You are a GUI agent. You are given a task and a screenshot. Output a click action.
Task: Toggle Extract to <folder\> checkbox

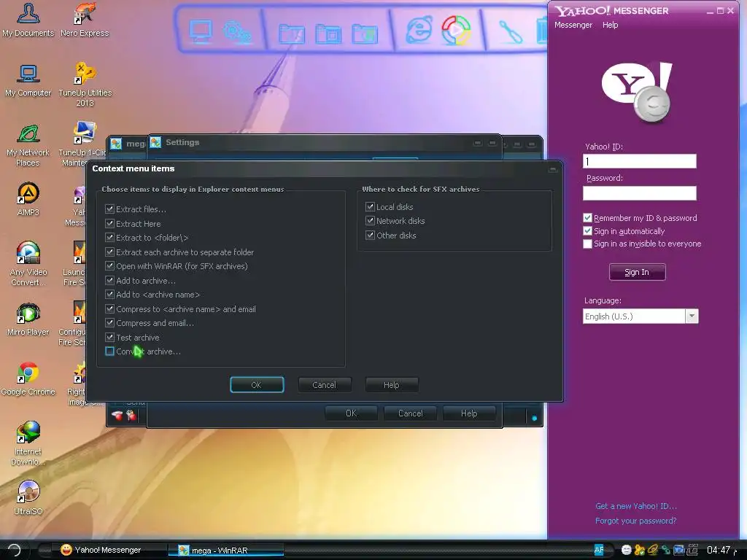[x=109, y=238]
